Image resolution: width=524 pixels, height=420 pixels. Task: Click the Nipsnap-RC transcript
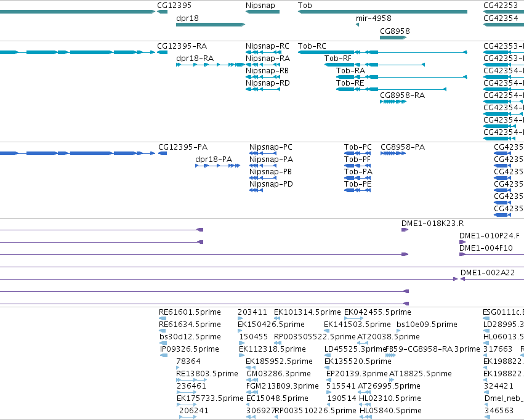coord(264,52)
